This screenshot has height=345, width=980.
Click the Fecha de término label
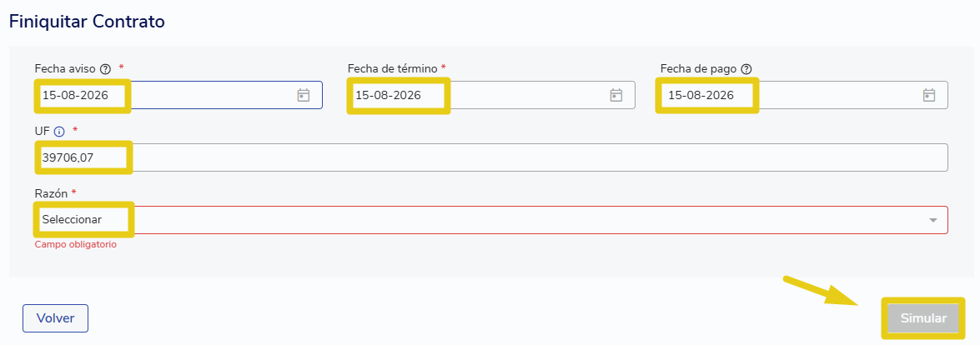click(x=393, y=68)
